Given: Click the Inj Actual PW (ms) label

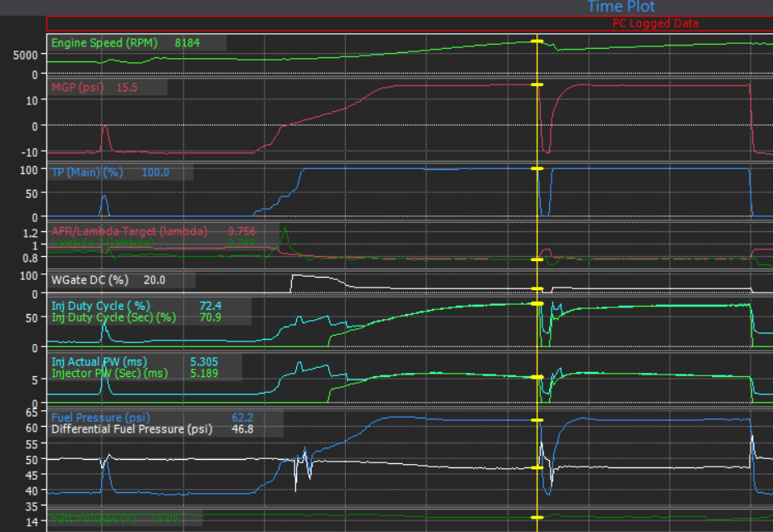Looking at the screenshot, I should pos(99,362).
